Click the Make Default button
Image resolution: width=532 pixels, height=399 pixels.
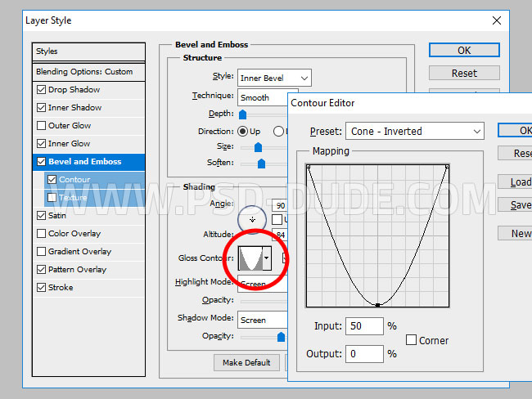coord(246,362)
